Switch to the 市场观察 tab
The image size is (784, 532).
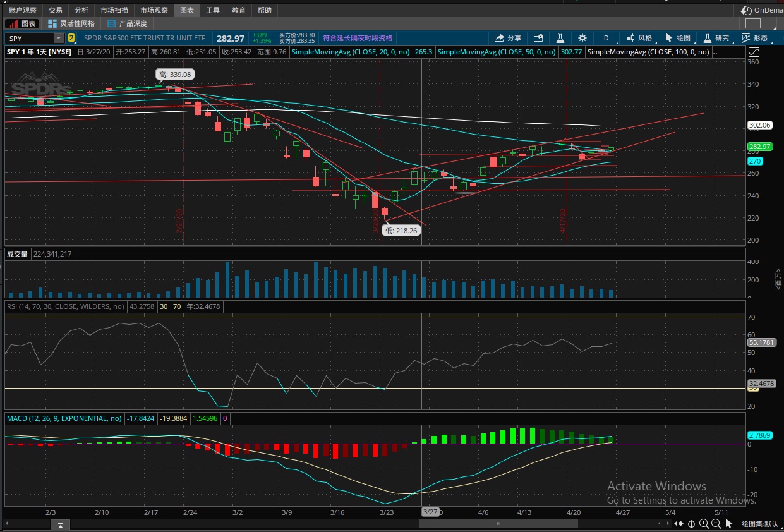pos(154,10)
